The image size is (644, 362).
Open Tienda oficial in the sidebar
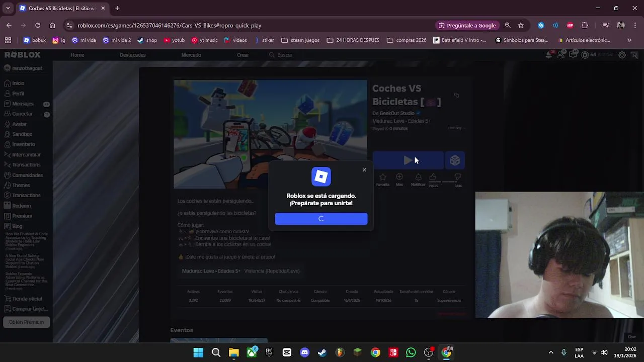(x=27, y=299)
